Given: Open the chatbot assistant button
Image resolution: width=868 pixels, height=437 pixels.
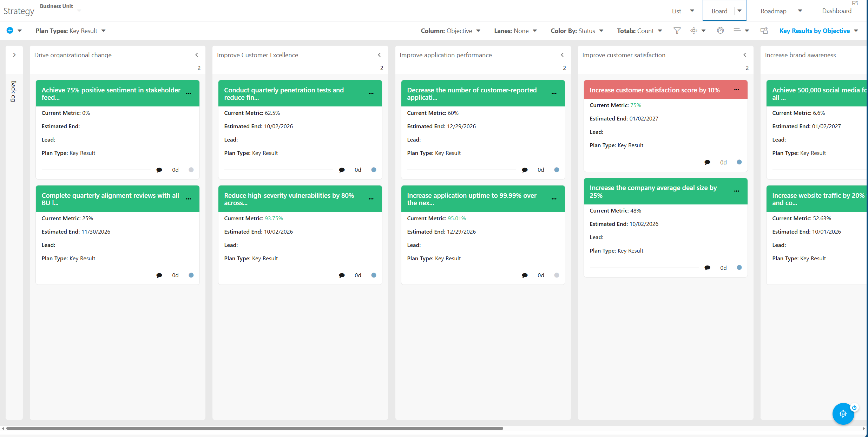Looking at the screenshot, I should pyautogui.click(x=843, y=414).
